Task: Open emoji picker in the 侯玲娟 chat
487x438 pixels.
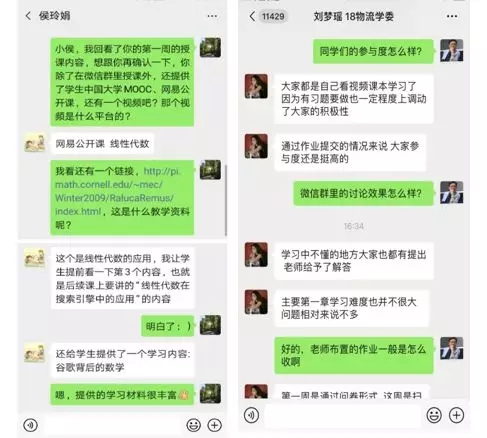Action: point(194,425)
